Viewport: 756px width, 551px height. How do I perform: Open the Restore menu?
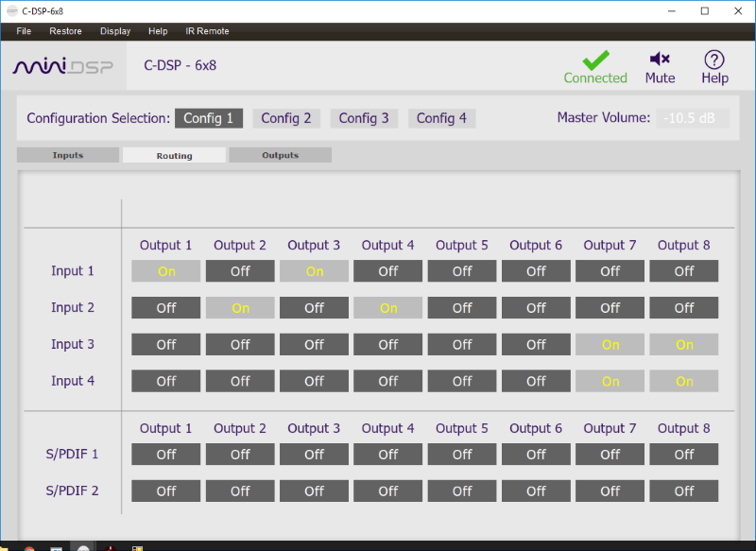pyautogui.click(x=65, y=31)
